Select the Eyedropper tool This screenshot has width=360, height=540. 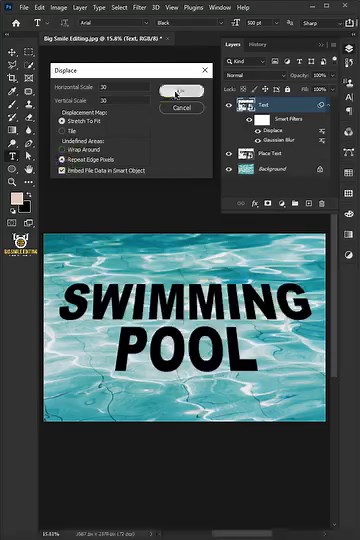(x=12, y=91)
